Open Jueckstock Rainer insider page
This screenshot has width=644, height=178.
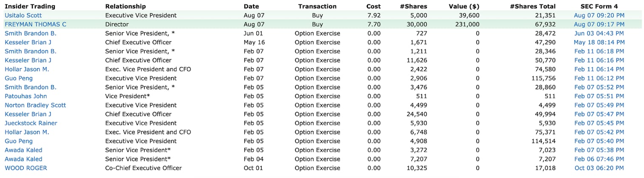(31, 123)
